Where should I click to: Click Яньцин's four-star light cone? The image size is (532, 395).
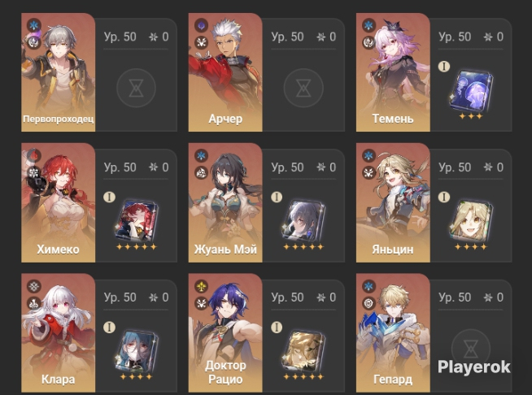[471, 221]
